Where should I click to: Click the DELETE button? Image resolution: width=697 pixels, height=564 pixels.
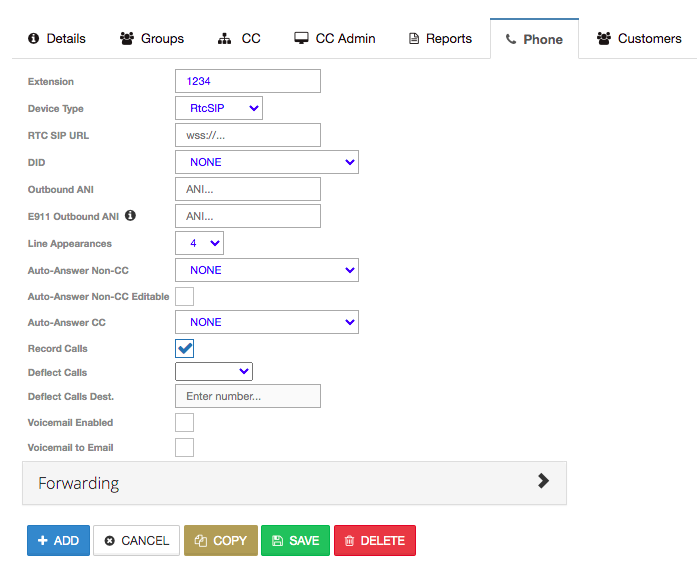(375, 540)
